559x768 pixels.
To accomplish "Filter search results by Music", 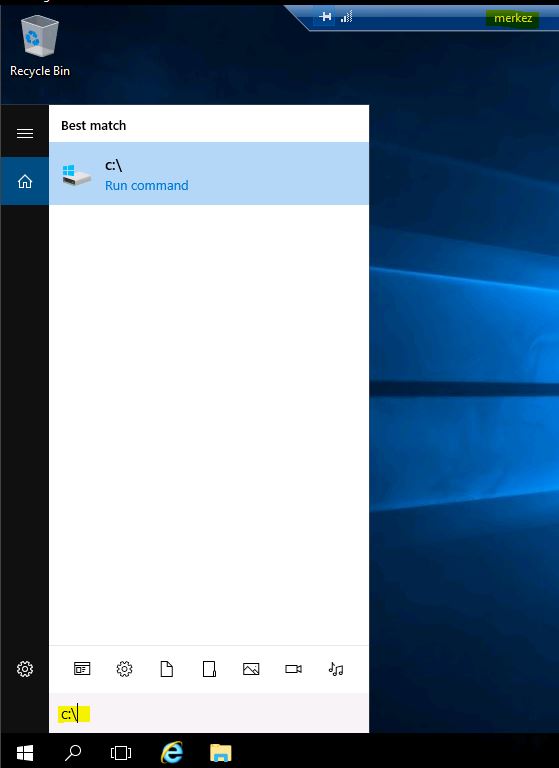I will 336,669.
